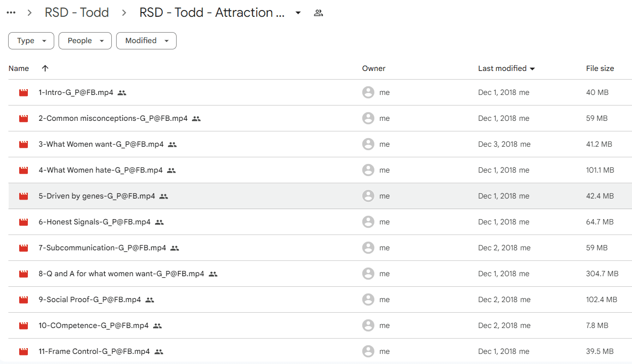Image resolution: width=632 pixels, height=364 pixels.
Task: Expand the hidden breadcrumb folders ellipsis
Action: tap(11, 13)
